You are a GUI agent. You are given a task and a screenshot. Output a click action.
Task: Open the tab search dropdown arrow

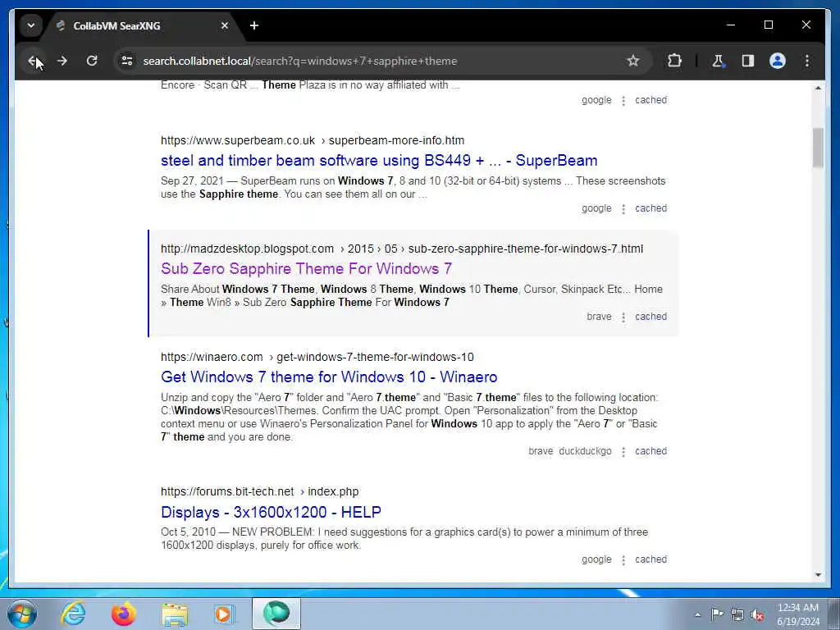[x=31, y=25]
